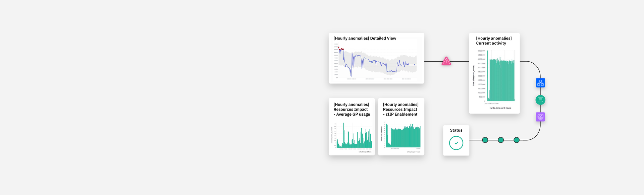Click the zIIP Enablement card title
Screen dimensions: 644x195
400,110
